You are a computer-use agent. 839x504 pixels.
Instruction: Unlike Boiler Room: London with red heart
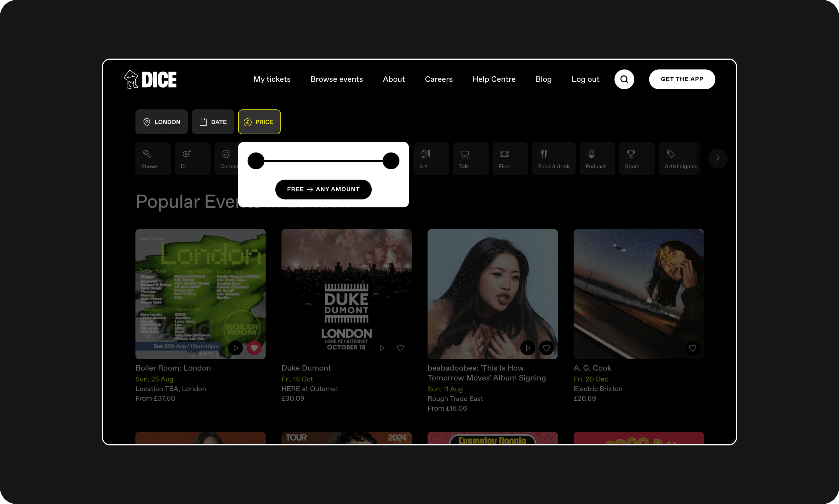click(x=254, y=348)
